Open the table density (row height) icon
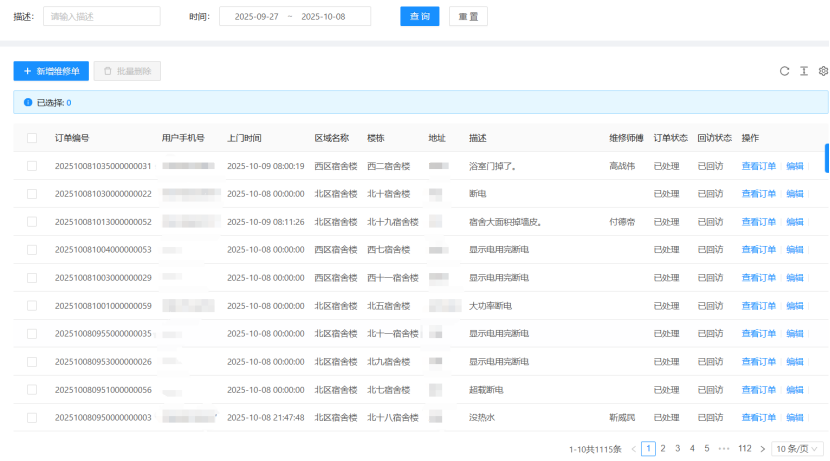 pos(803,71)
